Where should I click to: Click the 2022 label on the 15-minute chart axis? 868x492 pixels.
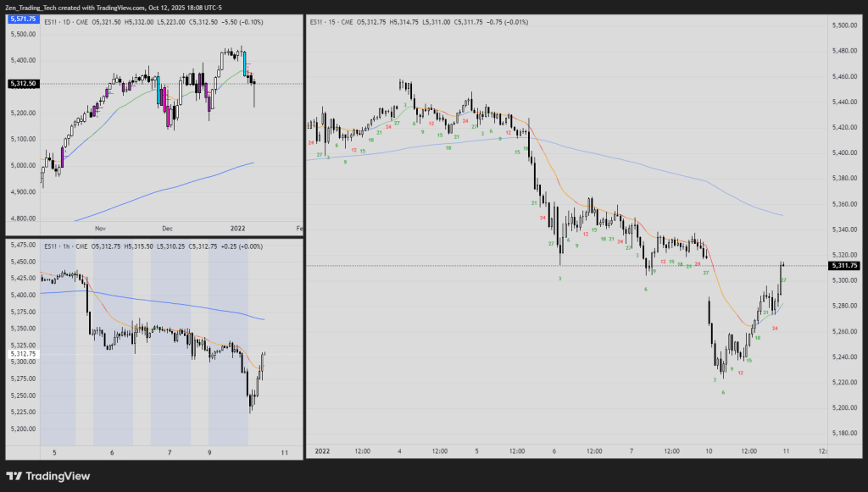click(x=321, y=451)
